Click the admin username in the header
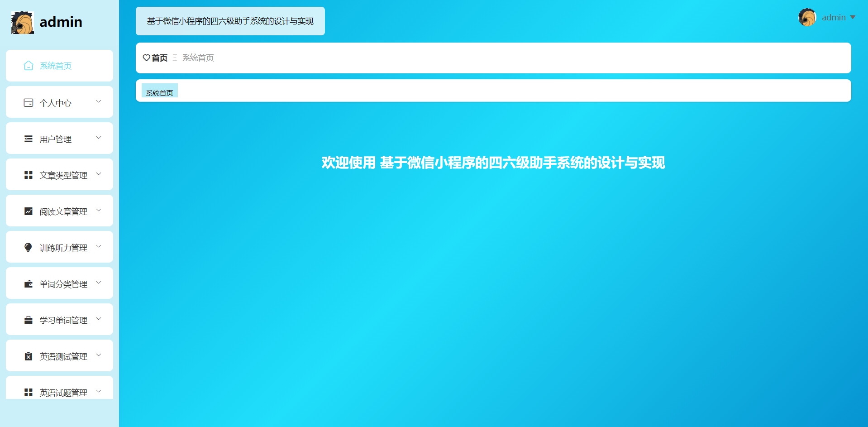This screenshot has width=868, height=427. click(x=834, y=17)
